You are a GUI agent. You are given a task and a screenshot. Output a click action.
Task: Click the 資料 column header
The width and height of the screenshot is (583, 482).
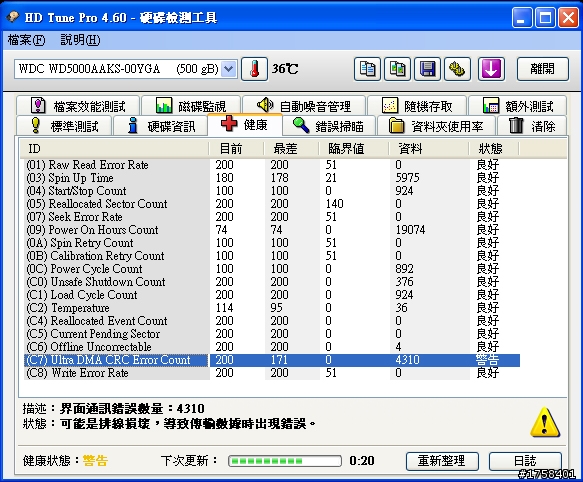tap(428, 149)
